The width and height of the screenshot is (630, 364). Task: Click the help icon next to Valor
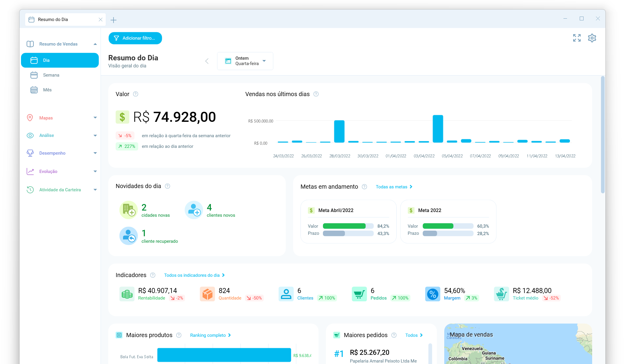click(x=135, y=94)
